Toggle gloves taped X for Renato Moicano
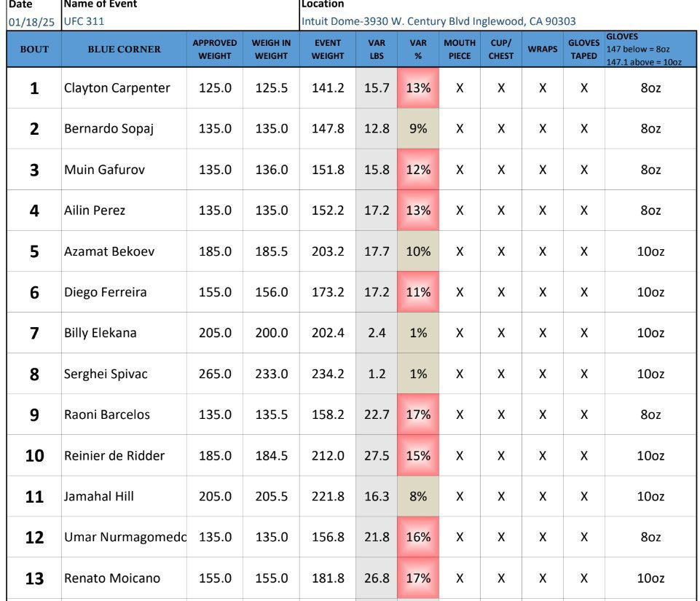Viewport: 700px width, 601px height. [x=584, y=578]
